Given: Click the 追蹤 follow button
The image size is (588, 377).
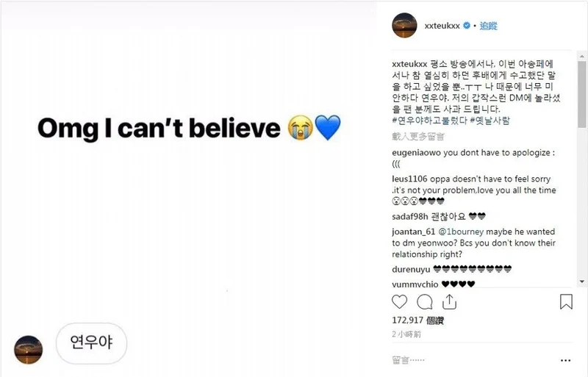Looking at the screenshot, I should point(489,26).
